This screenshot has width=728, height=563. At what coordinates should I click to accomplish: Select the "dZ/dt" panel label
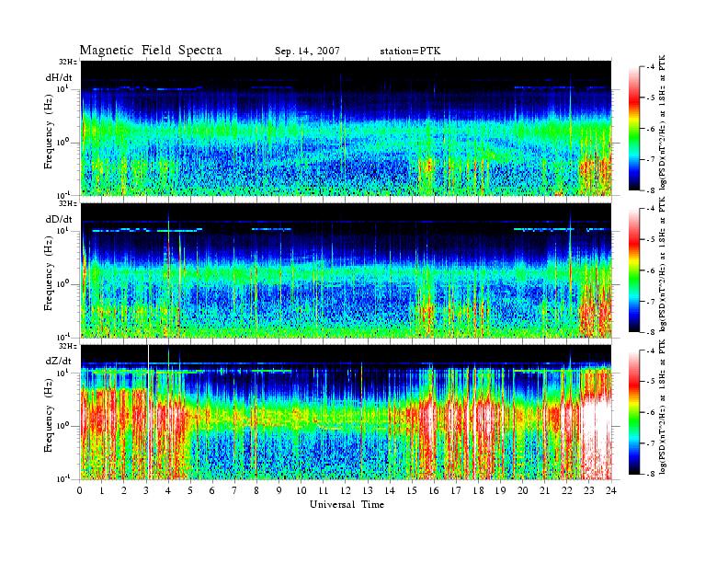click(x=59, y=361)
